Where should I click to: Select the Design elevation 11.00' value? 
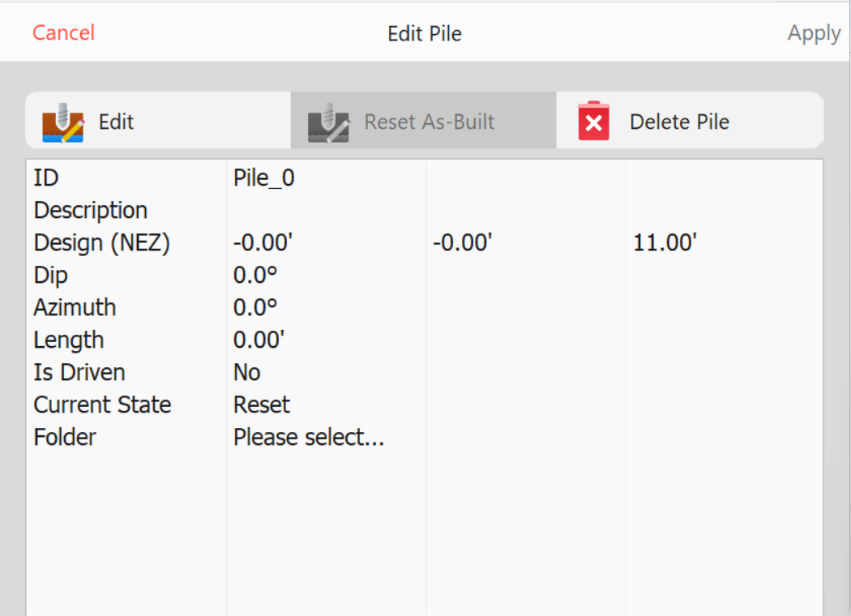[x=665, y=242]
